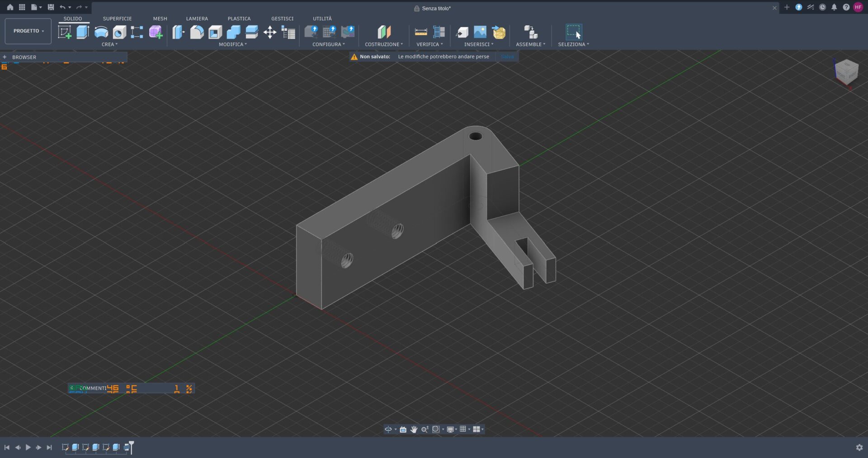Click the four-corner-squares pattern icon in CREA

pyautogui.click(x=137, y=32)
